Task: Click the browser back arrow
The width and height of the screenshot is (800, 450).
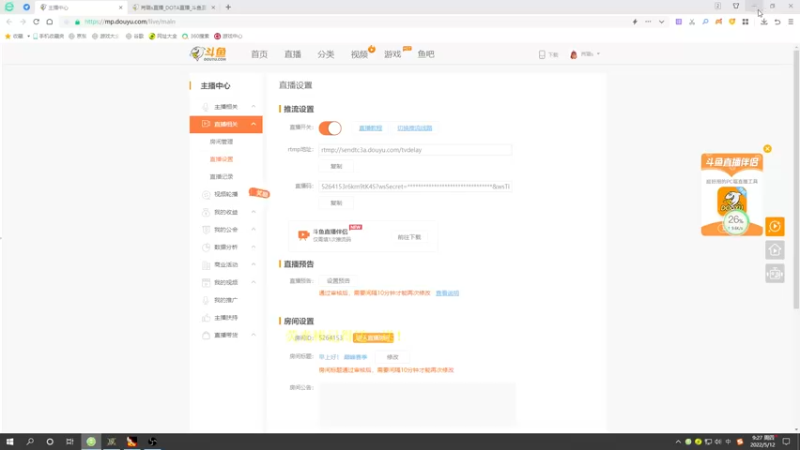Action: tap(9, 22)
